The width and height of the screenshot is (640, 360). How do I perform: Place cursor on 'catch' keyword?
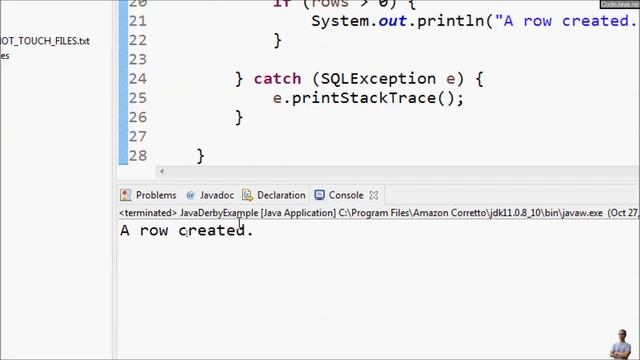(x=278, y=78)
